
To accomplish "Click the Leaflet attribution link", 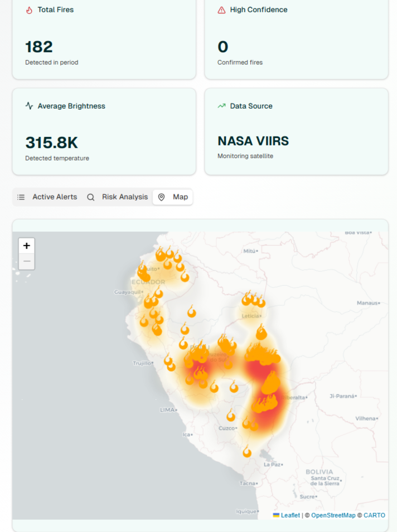I will coord(289,515).
